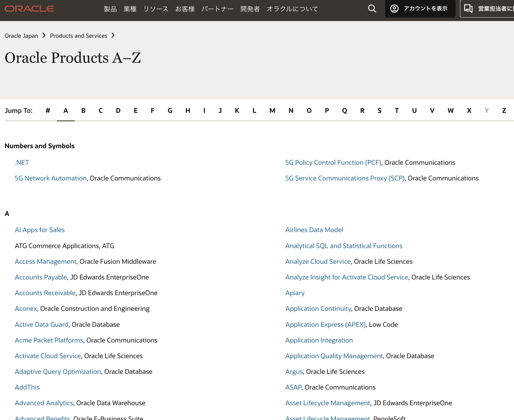Open the 業種 menu
This screenshot has height=420, width=514.
[130, 9]
